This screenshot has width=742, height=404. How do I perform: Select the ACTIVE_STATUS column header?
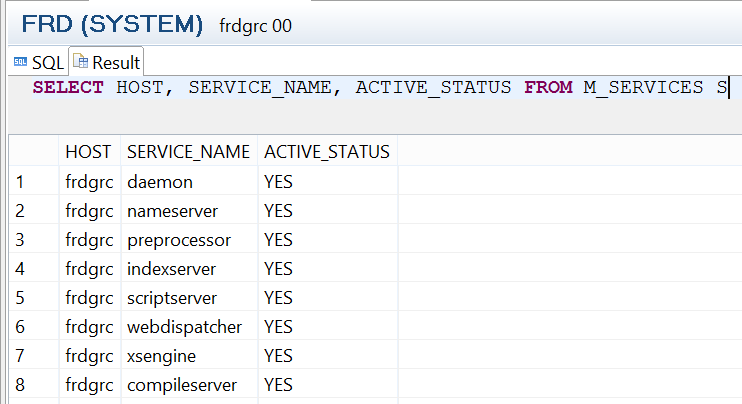pos(327,152)
